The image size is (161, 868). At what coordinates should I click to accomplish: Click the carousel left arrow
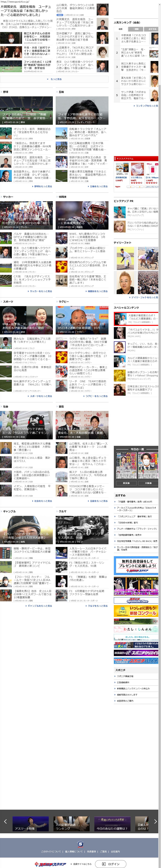tap(5, 821)
